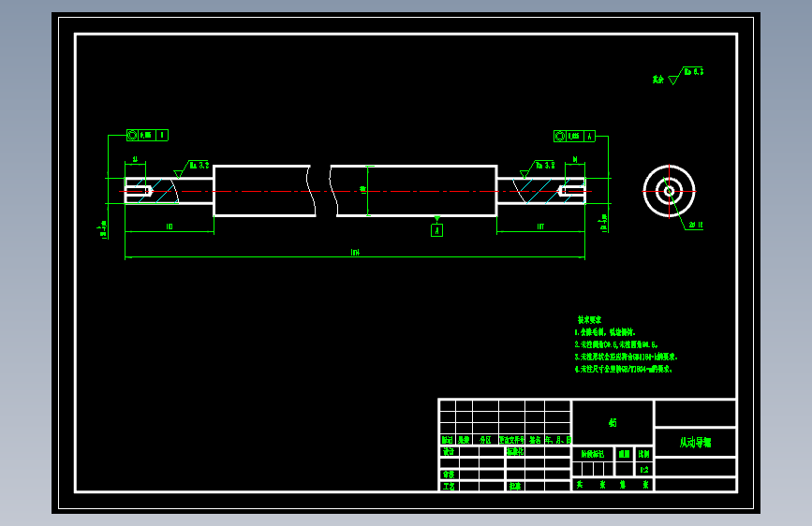Select technical requirement line 3

pos(626,357)
